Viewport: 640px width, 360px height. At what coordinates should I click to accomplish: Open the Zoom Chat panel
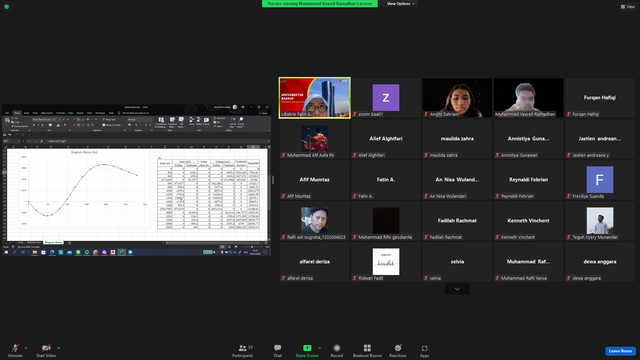coord(278,350)
